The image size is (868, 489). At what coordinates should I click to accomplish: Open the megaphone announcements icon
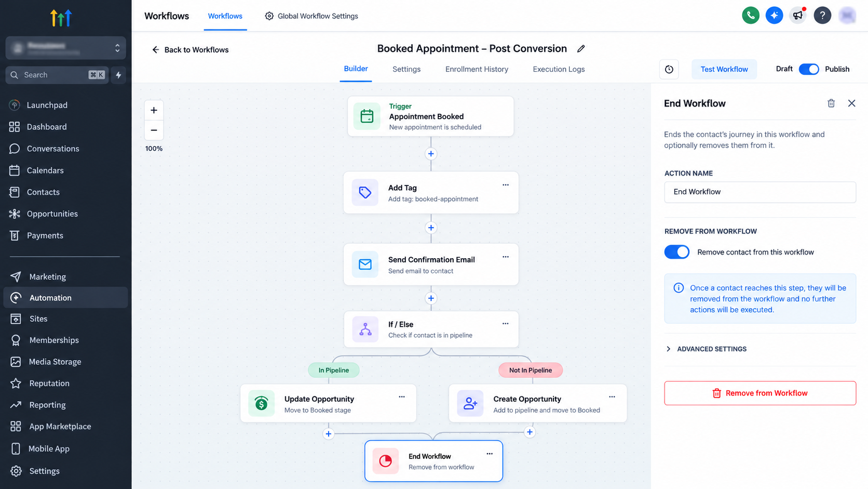pyautogui.click(x=798, y=16)
